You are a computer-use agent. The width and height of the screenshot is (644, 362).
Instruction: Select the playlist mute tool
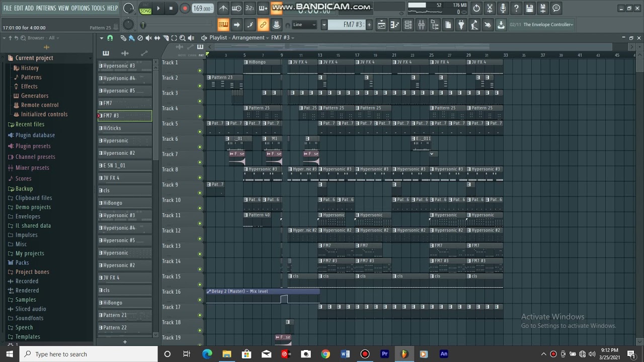click(148, 38)
